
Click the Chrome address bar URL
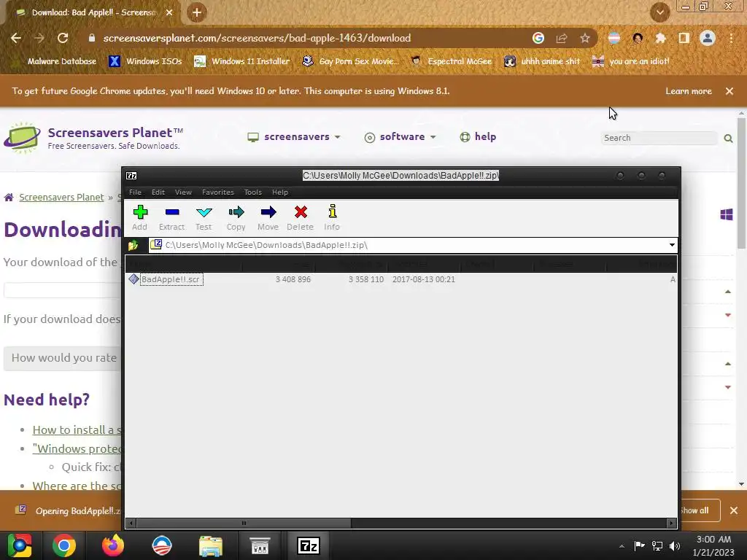point(257,38)
